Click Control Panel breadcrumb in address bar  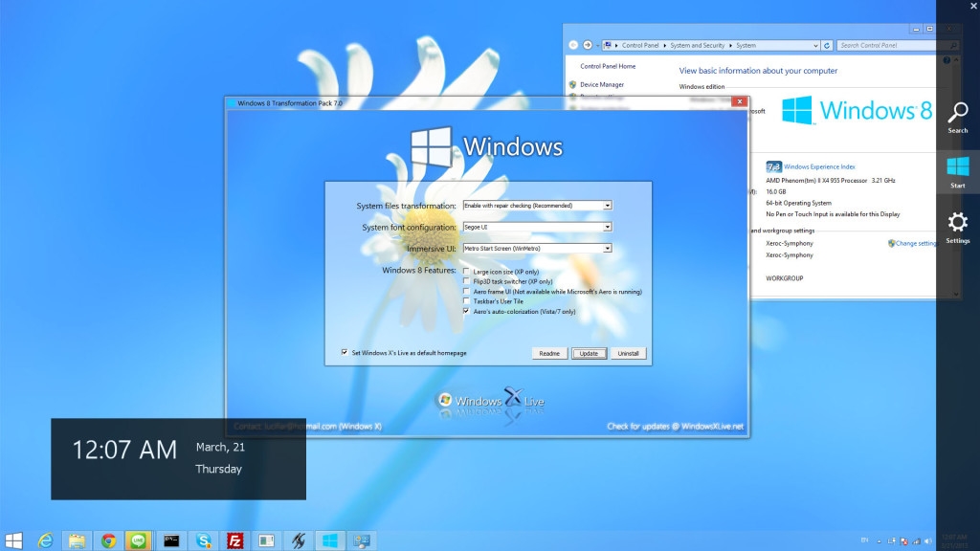(x=640, y=46)
